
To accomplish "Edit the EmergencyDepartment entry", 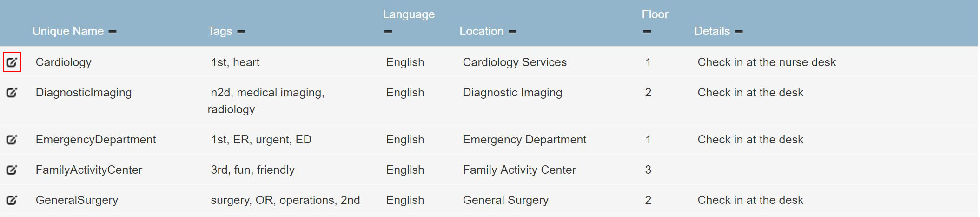I will (x=12, y=140).
